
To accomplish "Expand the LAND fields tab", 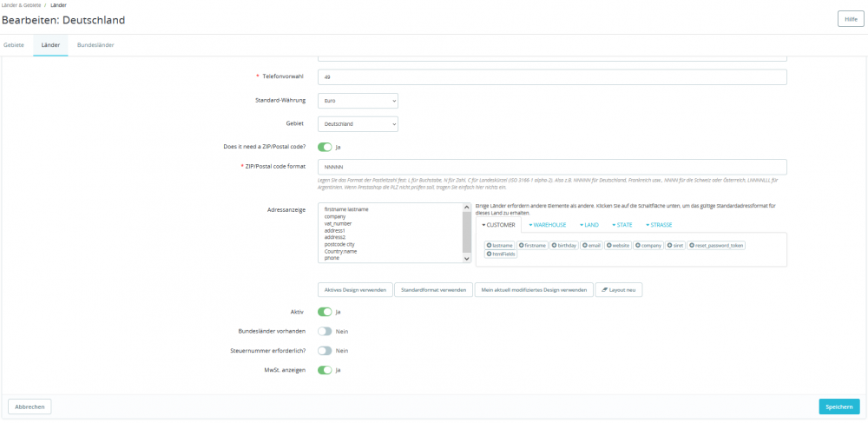I will tap(589, 225).
